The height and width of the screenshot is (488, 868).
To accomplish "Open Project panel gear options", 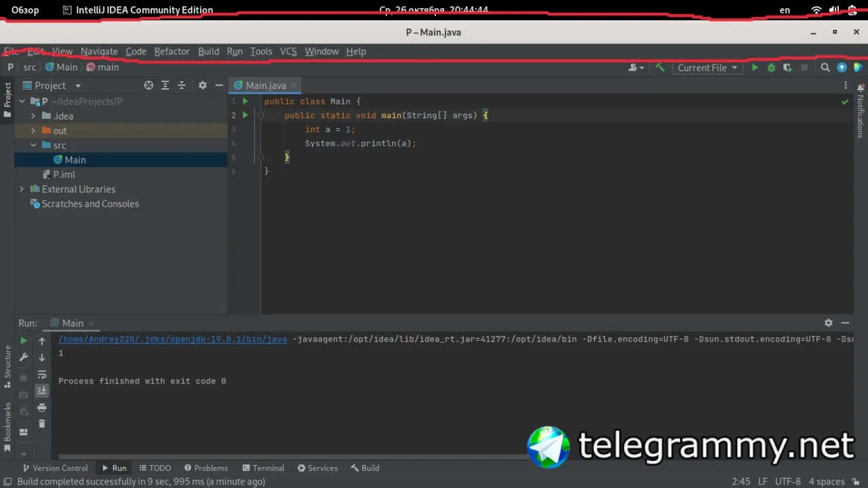I will click(x=202, y=86).
